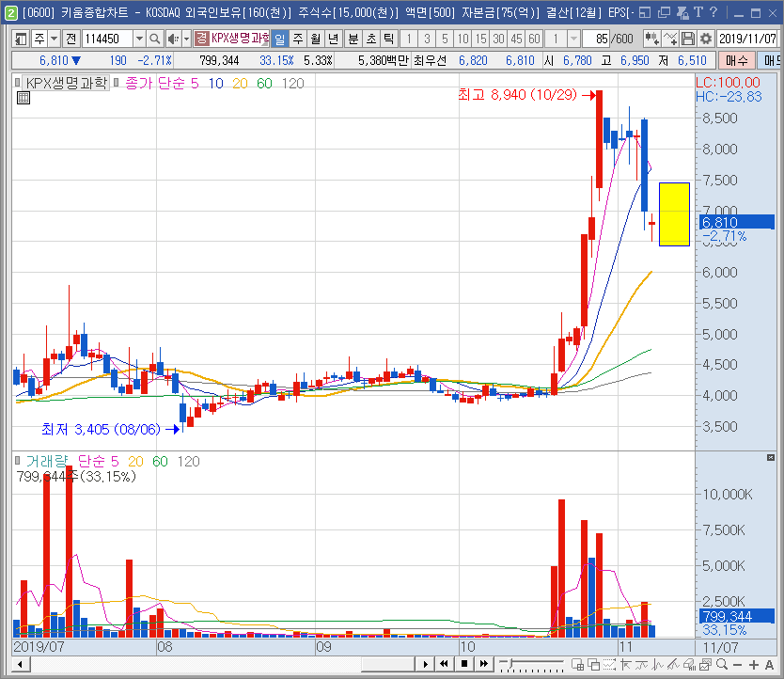This screenshot has width=784, height=679.
Task: Click the duplicate window icon in title bar
Action: pyautogui.click(x=664, y=12)
